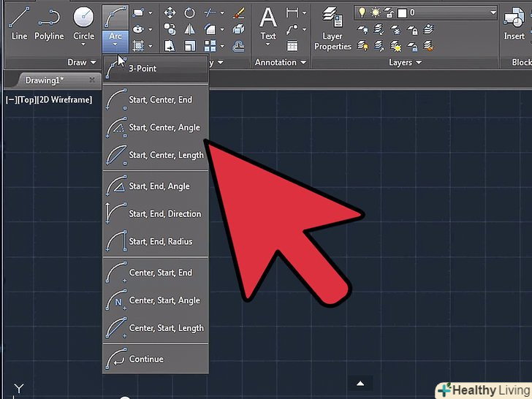The image size is (532, 399).
Task: Choose Center, Start, Angle arc
Action: click(156, 300)
